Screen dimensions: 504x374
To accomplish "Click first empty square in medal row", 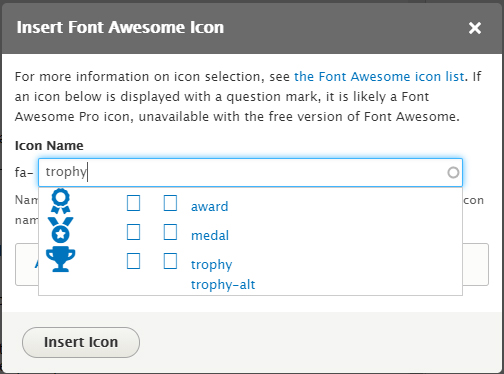I will pos(133,232).
